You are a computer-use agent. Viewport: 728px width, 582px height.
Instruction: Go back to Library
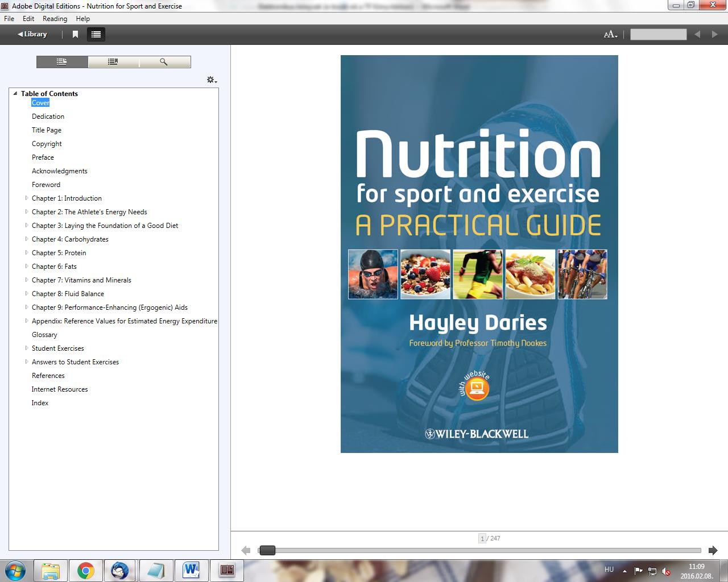pos(32,34)
